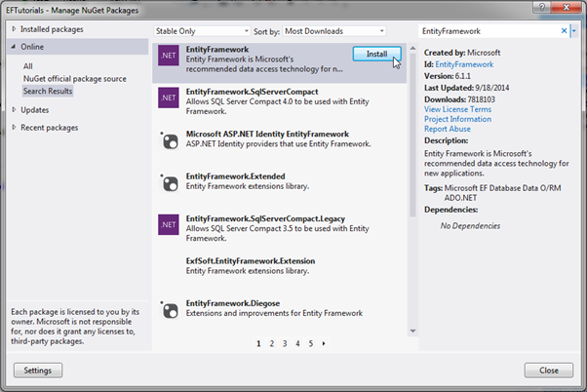The image size is (587, 392).
Task: Open the Most Downloads sort dropdown
Action: point(334,31)
